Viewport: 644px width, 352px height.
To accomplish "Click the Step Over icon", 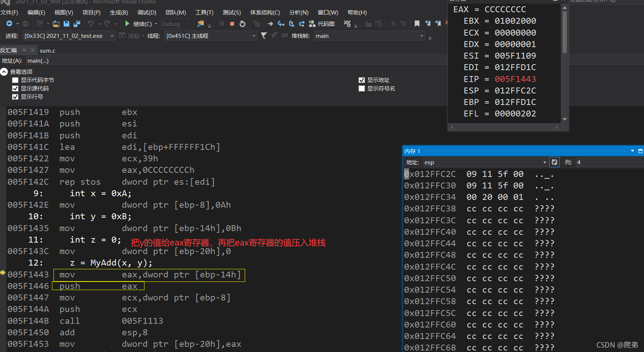I will tap(292, 24).
